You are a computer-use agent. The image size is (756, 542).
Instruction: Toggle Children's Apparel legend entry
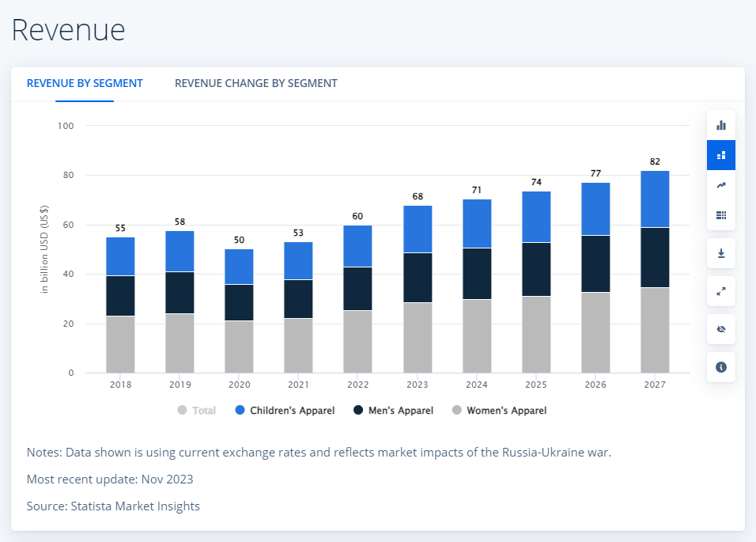pos(285,411)
